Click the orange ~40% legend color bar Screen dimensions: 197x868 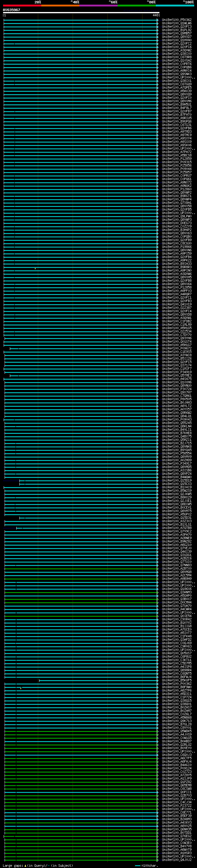[60, 6]
